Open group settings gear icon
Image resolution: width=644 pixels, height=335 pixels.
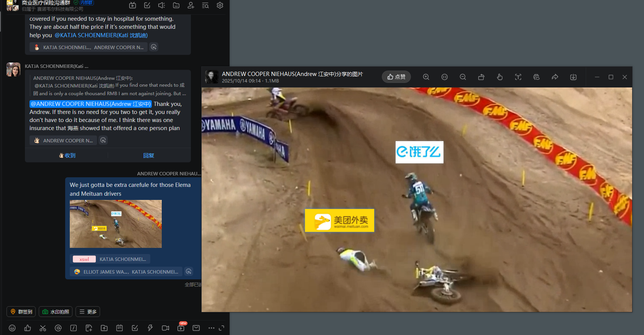(220, 5)
